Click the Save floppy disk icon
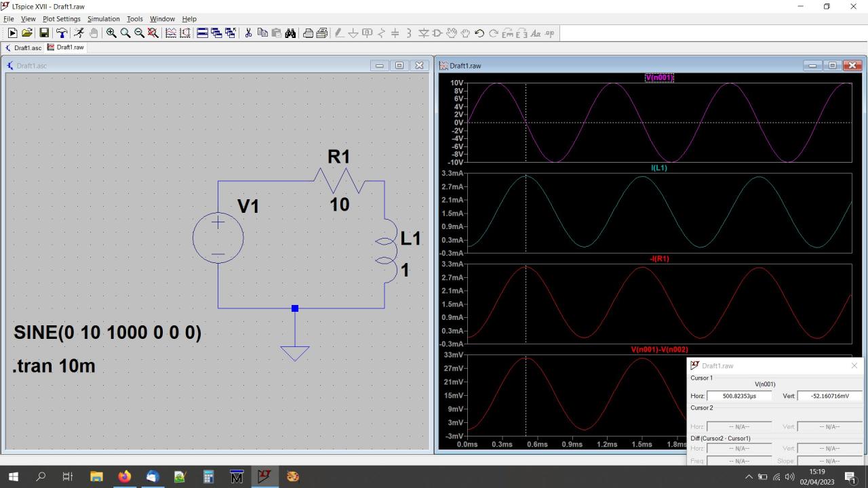Screen dimensions: 868x488 (44, 33)
